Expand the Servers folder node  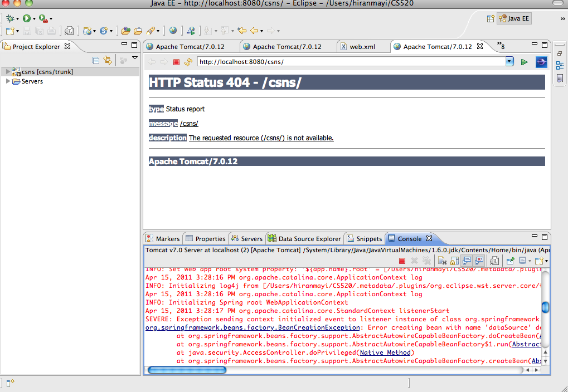click(x=8, y=82)
